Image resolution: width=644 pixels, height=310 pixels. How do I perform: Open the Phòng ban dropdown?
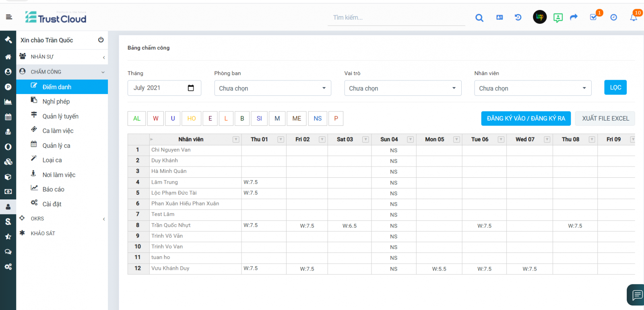pyautogui.click(x=272, y=88)
